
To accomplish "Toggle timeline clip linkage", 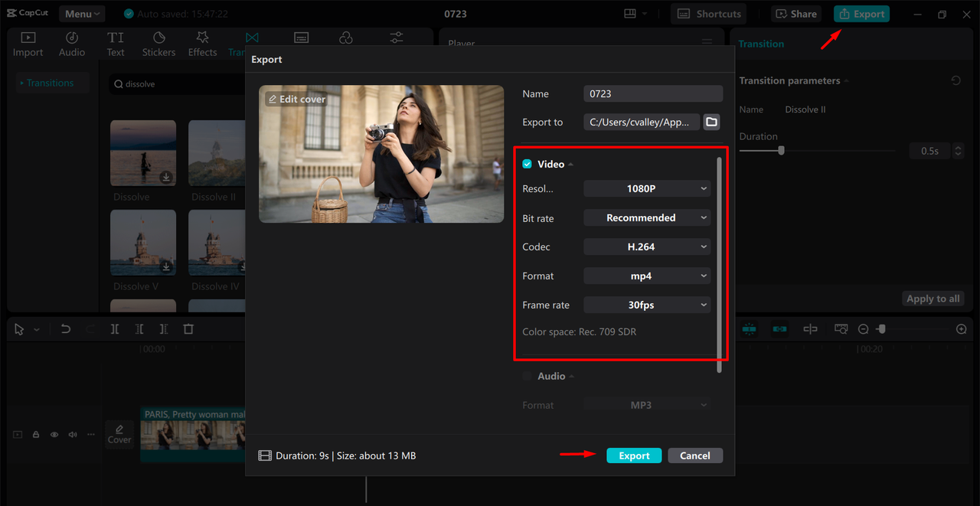I will (779, 329).
